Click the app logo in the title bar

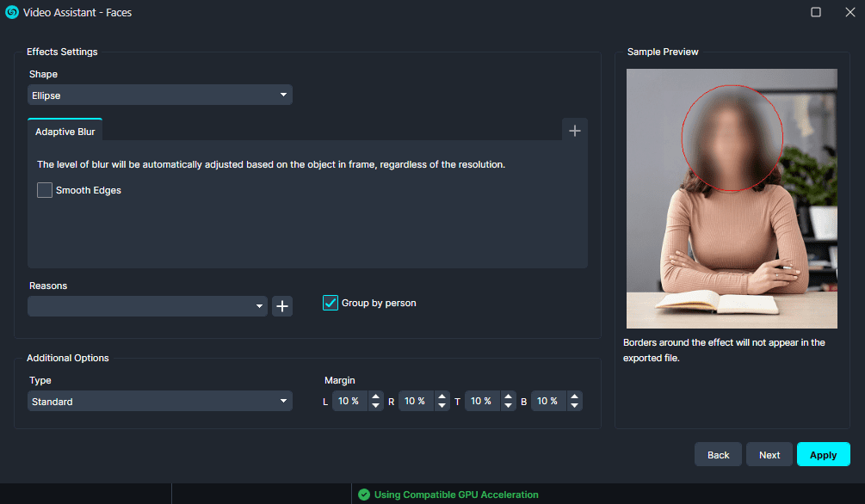(12, 12)
